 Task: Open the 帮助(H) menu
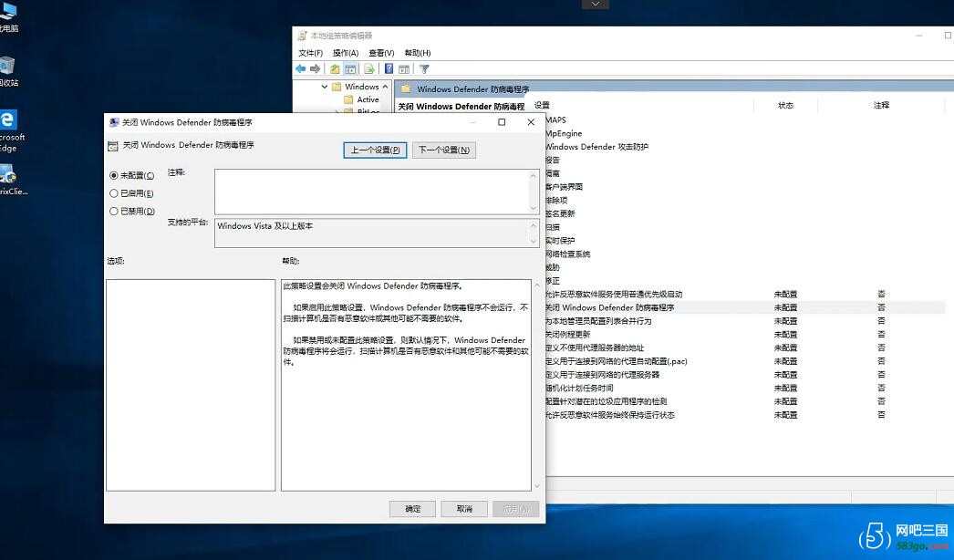click(x=418, y=53)
